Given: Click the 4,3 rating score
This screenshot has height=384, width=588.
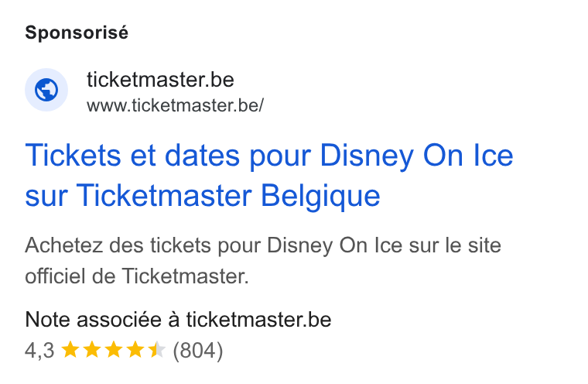Looking at the screenshot, I should point(39,351).
